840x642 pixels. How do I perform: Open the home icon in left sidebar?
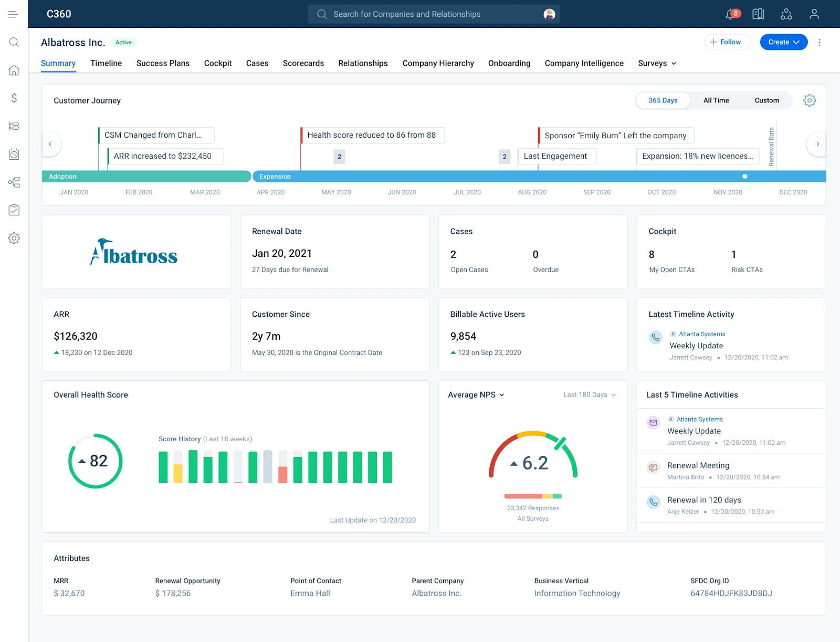click(14, 70)
